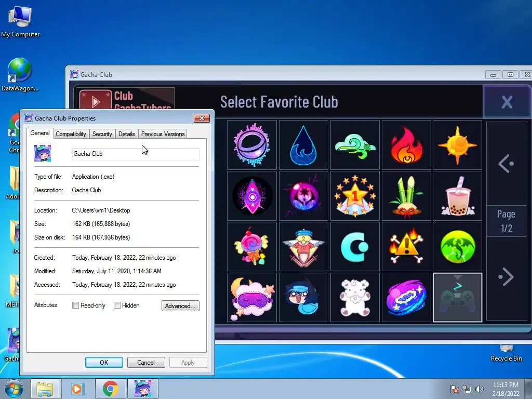Click the greyed-out Apply button
This screenshot has height=399, width=532.
(x=188, y=362)
